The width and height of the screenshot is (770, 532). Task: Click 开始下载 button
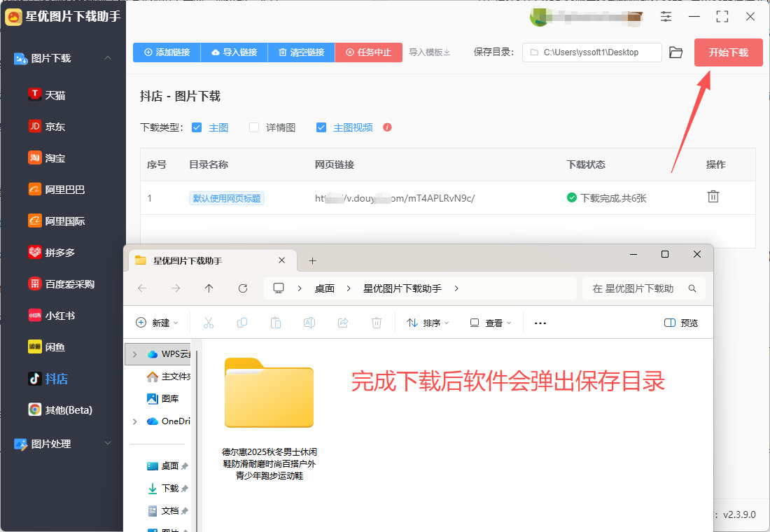pos(728,52)
